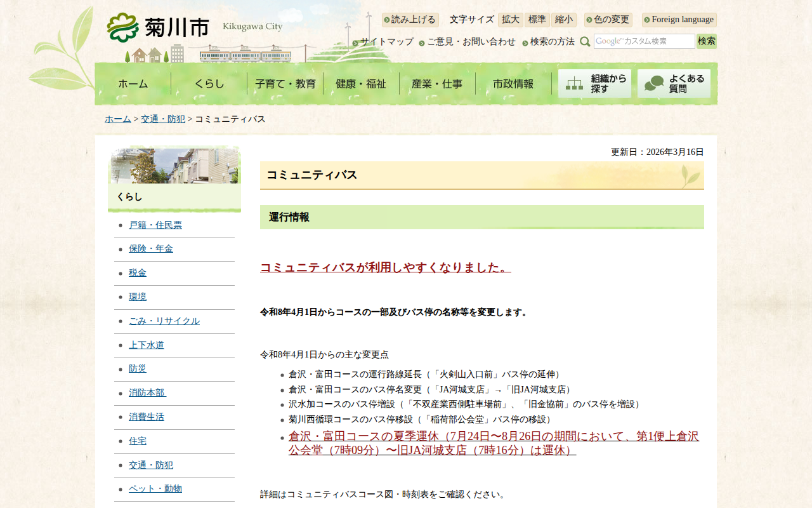Open ご意見・お問い合わせ link

pos(468,42)
